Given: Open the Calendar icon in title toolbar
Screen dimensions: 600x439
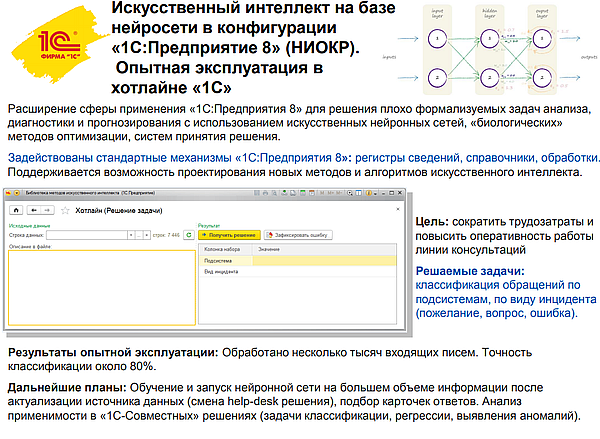Looking at the screenshot, I should [311, 193].
